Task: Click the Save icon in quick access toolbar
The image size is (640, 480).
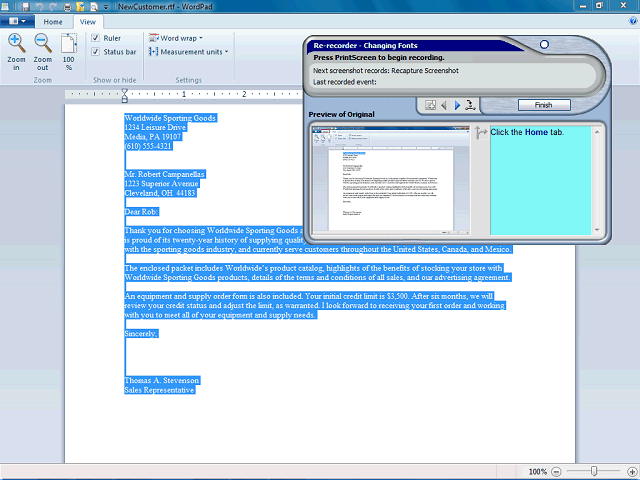Action: tap(26, 7)
